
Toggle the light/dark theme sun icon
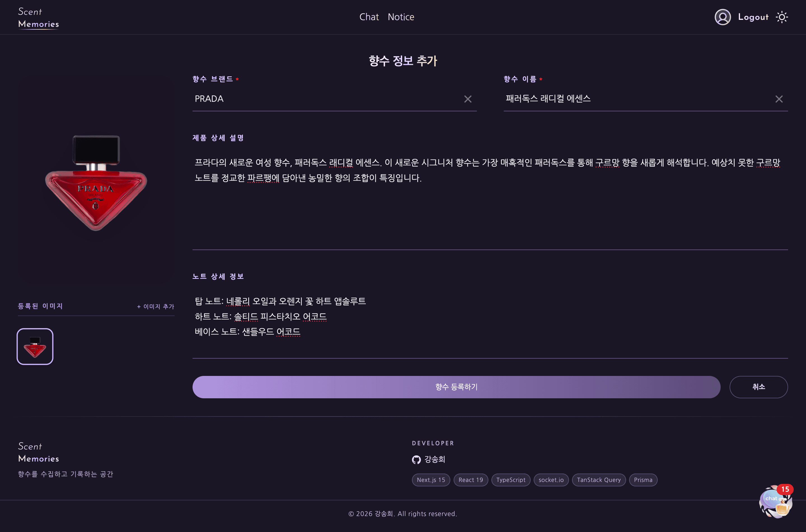[x=782, y=17]
